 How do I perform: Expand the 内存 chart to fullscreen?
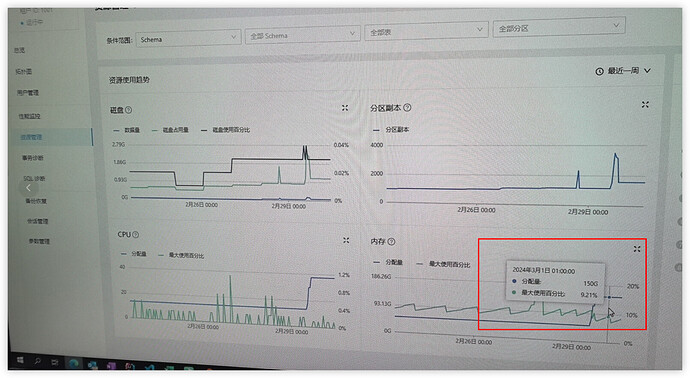tap(637, 249)
